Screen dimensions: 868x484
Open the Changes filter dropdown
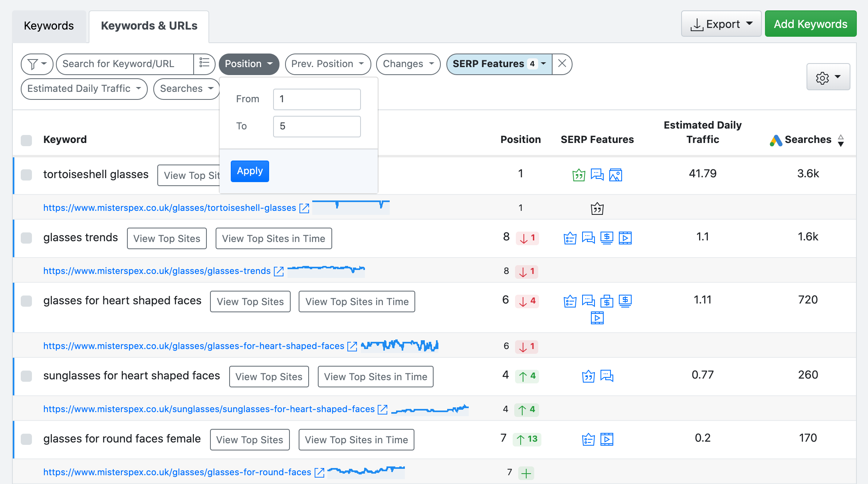click(408, 64)
